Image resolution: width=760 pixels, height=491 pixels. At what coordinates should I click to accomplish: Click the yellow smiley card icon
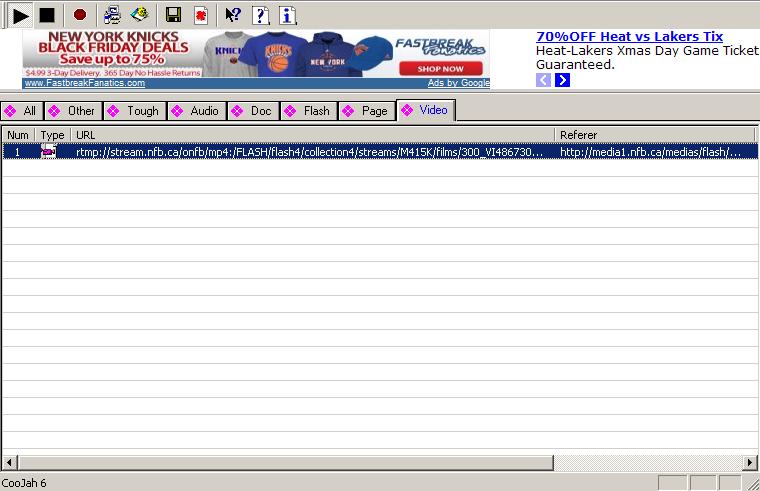coord(140,15)
